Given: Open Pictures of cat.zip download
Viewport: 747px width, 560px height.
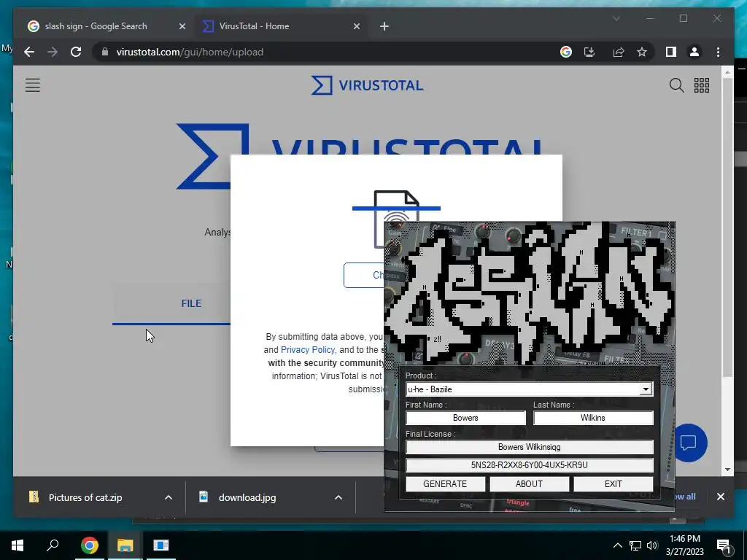Looking at the screenshot, I should pos(85,497).
